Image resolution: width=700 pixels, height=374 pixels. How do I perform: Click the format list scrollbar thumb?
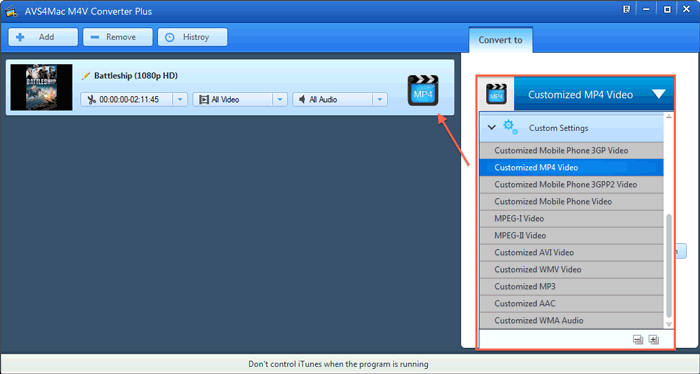tap(669, 266)
